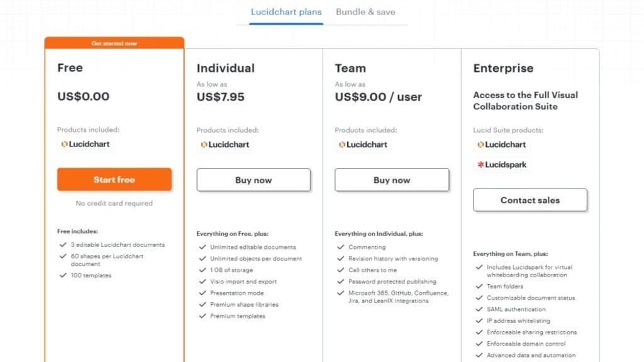Click checkmark beside 'Team folders'

[479, 287]
